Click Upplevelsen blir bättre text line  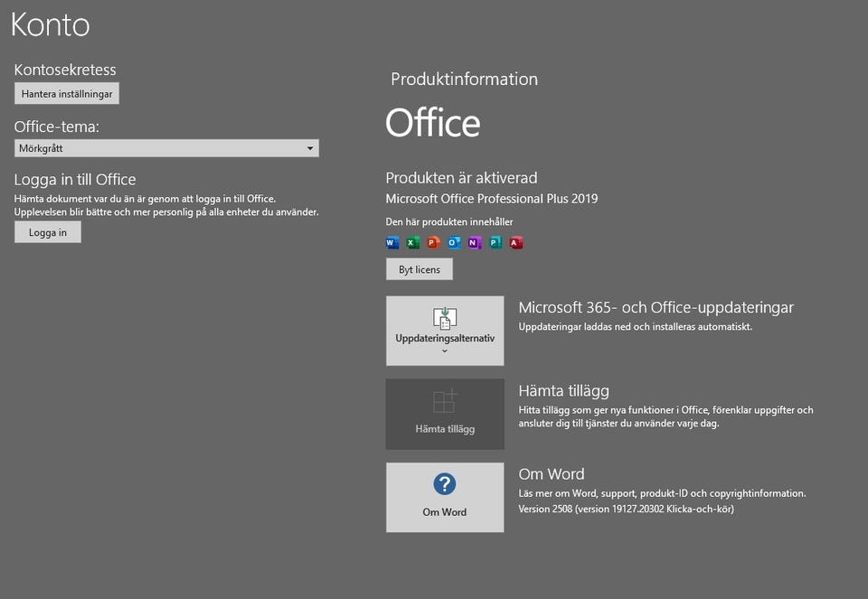[166, 211]
